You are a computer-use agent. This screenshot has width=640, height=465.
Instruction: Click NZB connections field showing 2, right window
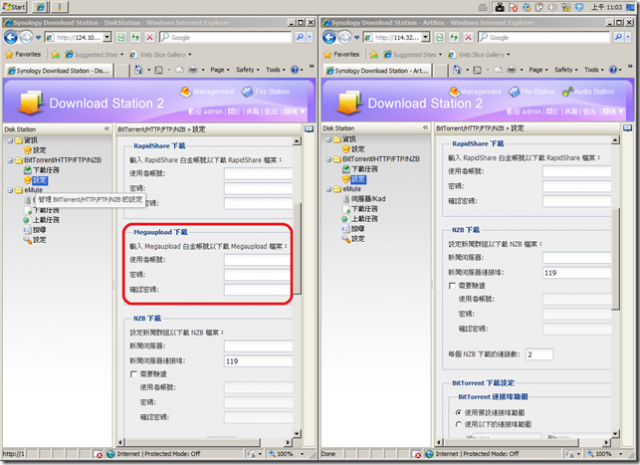(540, 354)
